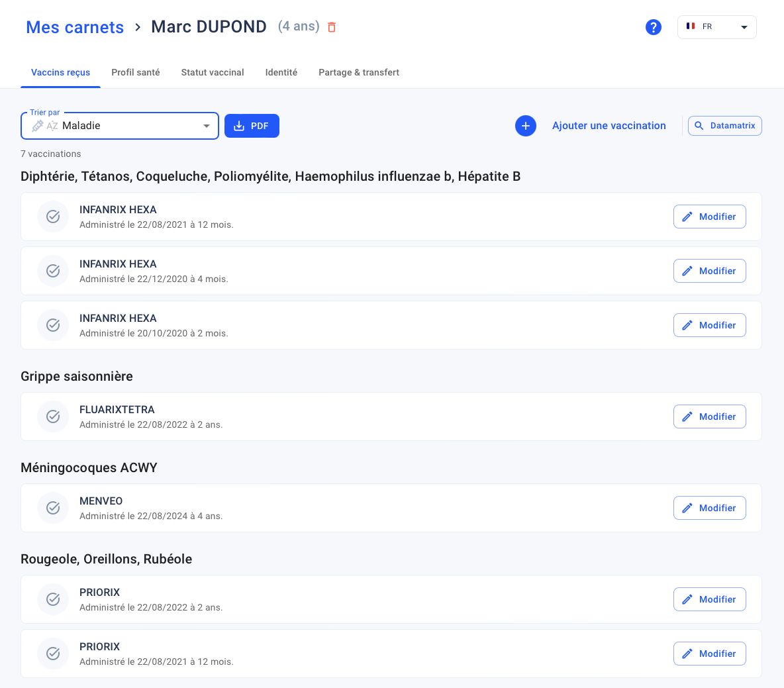784x688 pixels.
Task: Modify INFANRIX HEXA administered 22/08/2021
Action: pos(709,217)
